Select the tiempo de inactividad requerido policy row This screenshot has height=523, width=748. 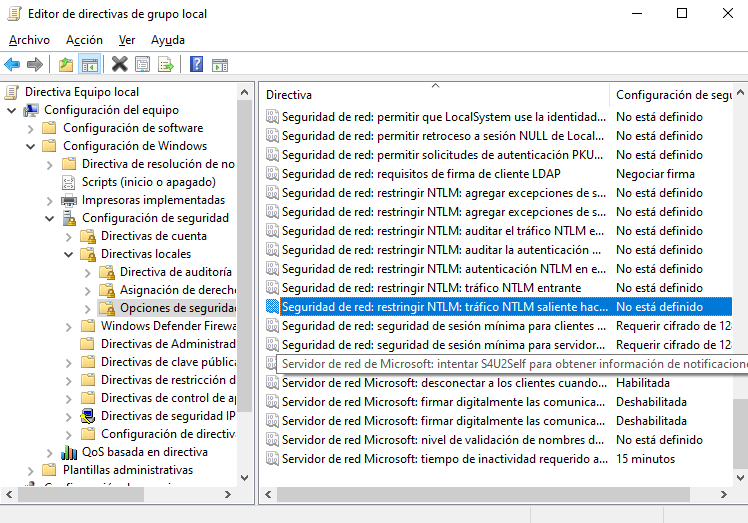[444, 459]
